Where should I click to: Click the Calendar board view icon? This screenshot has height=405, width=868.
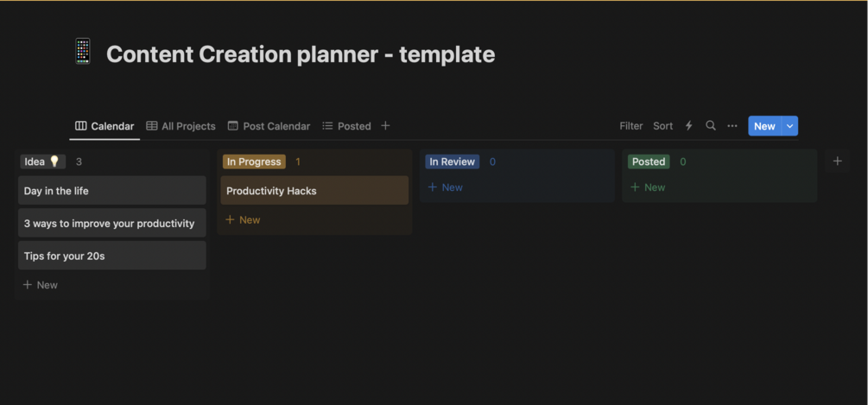81,126
